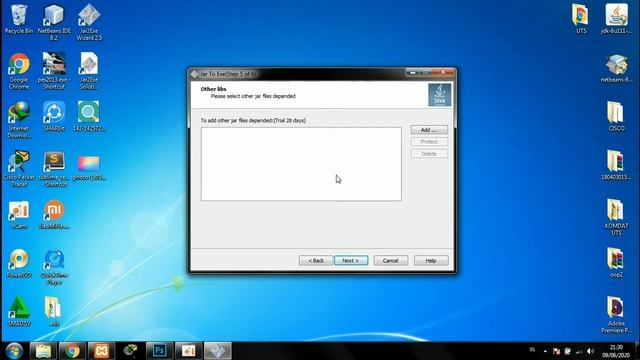Select the SHAREit desktop icon
The image size is (640, 360).
pyautogui.click(x=54, y=116)
